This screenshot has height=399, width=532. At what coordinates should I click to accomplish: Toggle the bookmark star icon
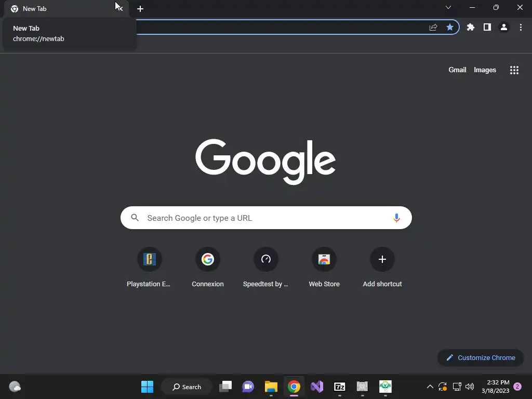(x=450, y=27)
